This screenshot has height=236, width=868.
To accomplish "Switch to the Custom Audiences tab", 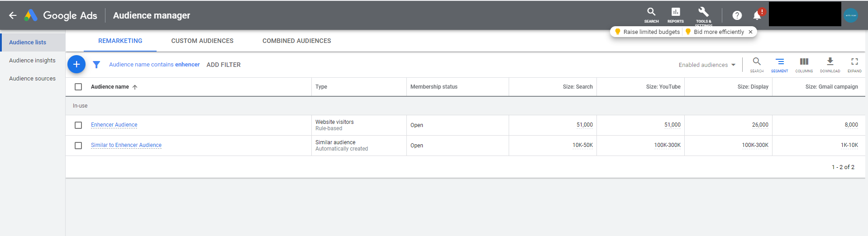I will click(x=202, y=41).
